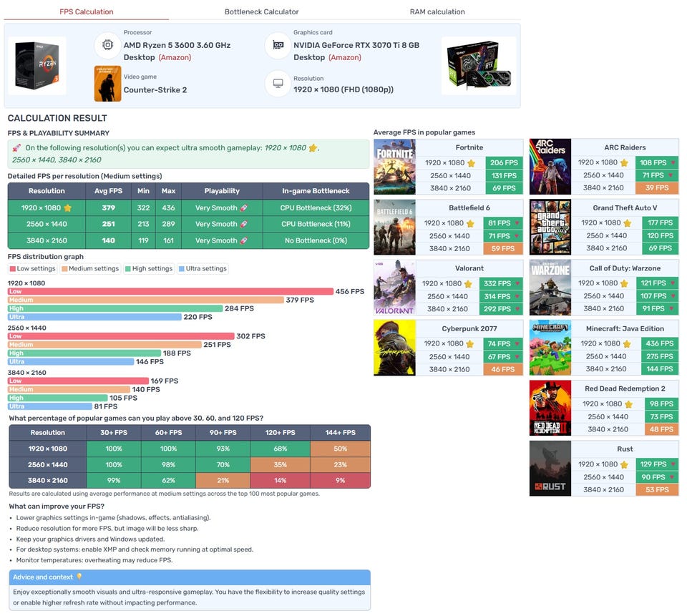
Task: Click the RTX 3070 Ti card image
Action: tap(479, 66)
